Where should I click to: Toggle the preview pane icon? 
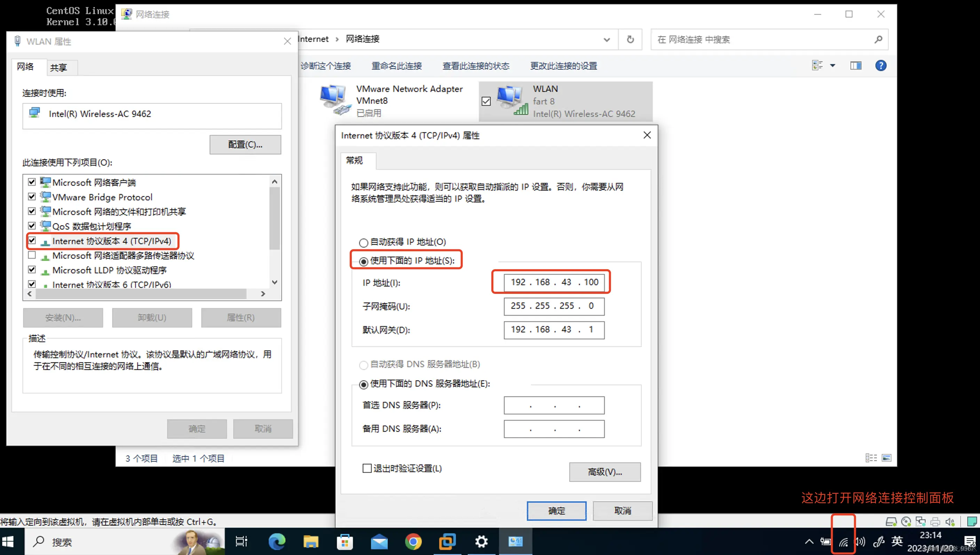856,66
